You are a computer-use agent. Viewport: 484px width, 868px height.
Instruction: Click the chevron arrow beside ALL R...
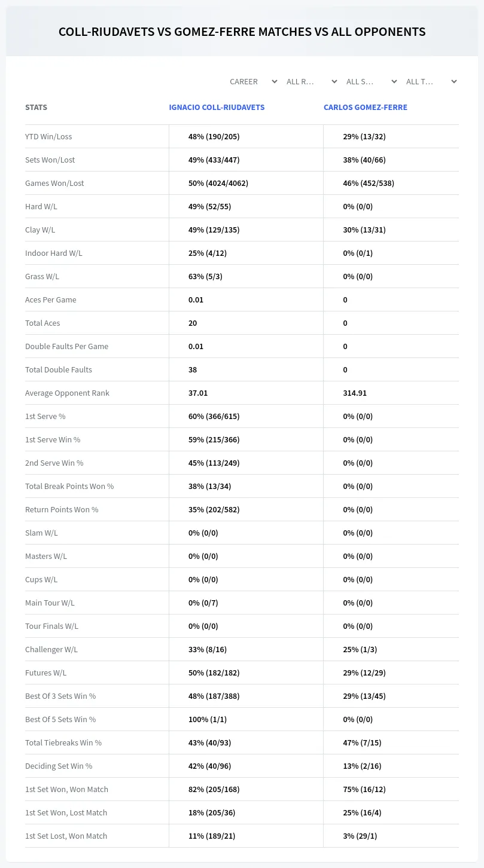(334, 81)
